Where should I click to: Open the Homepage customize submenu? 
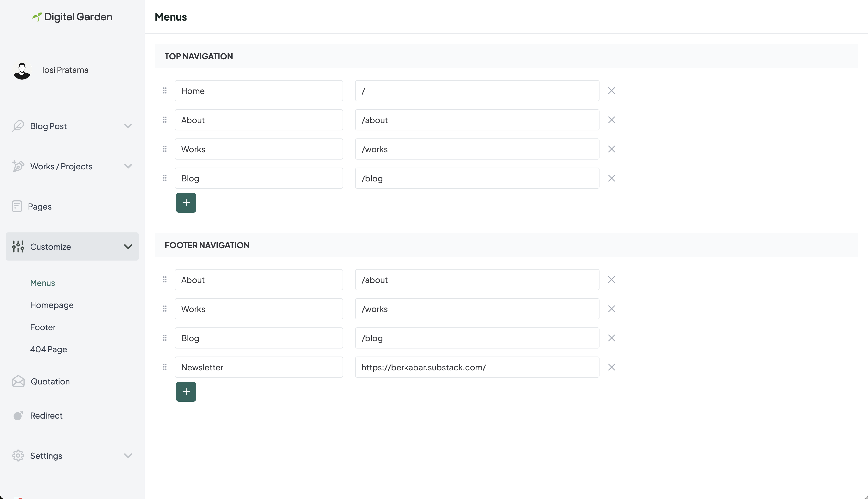(x=52, y=305)
